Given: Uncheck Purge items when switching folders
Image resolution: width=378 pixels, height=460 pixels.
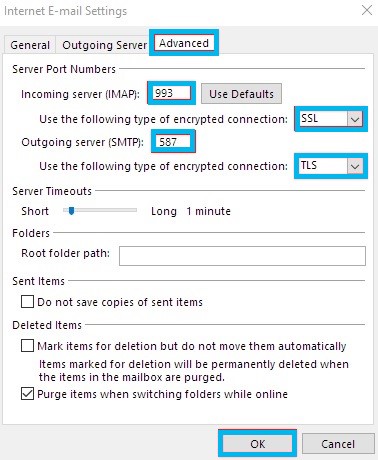Looking at the screenshot, I should [x=27, y=394].
